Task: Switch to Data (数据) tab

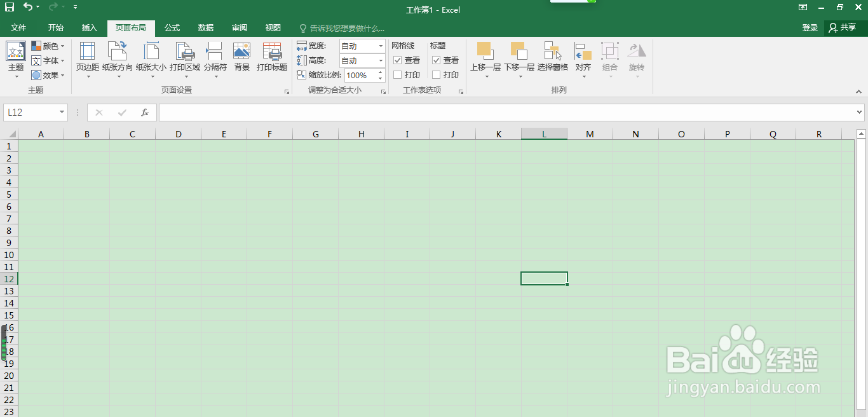Action: tap(206, 28)
